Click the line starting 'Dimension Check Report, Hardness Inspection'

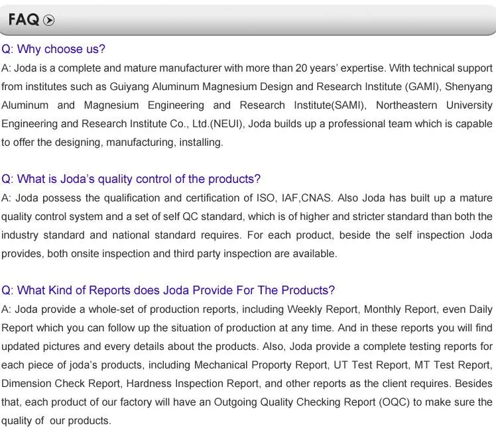[247, 384]
